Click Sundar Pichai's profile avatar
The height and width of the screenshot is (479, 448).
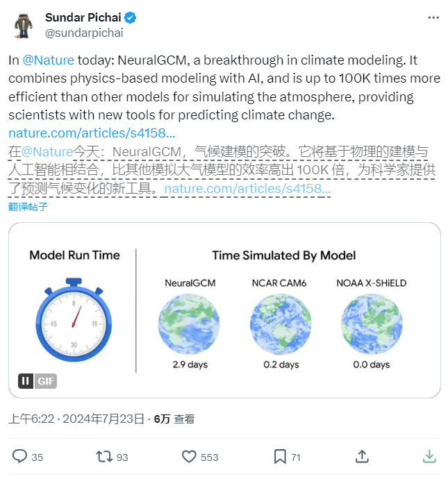pos(24,26)
